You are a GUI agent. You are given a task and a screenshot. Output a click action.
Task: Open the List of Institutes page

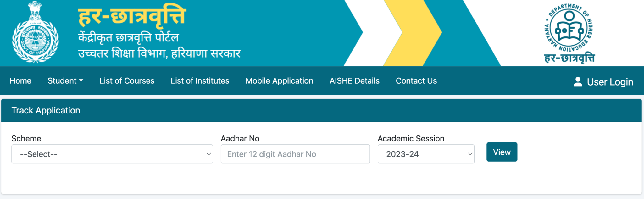click(x=200, y=81)
